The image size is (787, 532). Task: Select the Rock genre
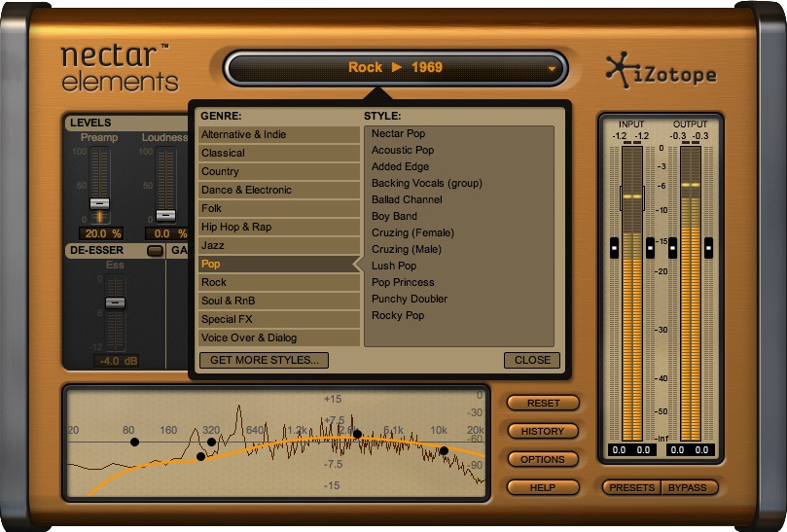(279, 283)
